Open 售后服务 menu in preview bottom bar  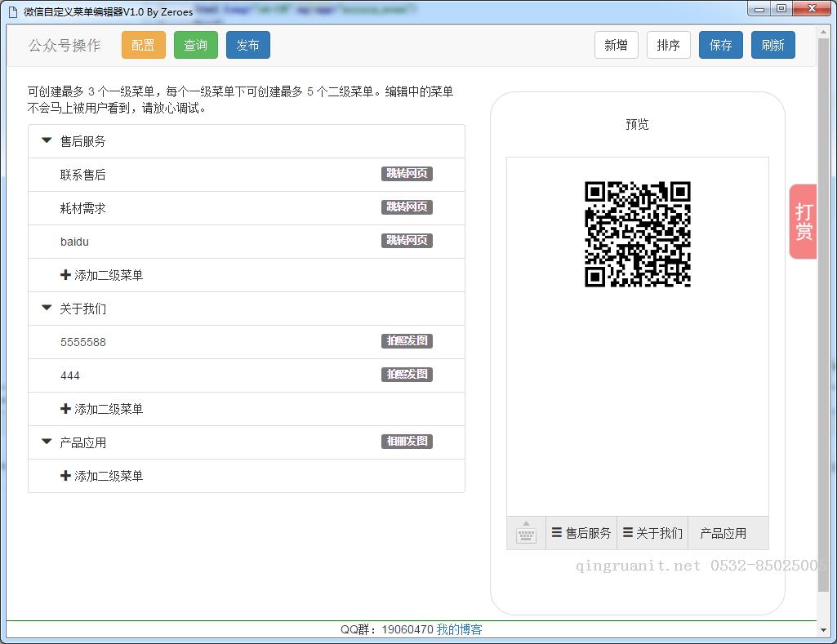click(x=581, y=533)
